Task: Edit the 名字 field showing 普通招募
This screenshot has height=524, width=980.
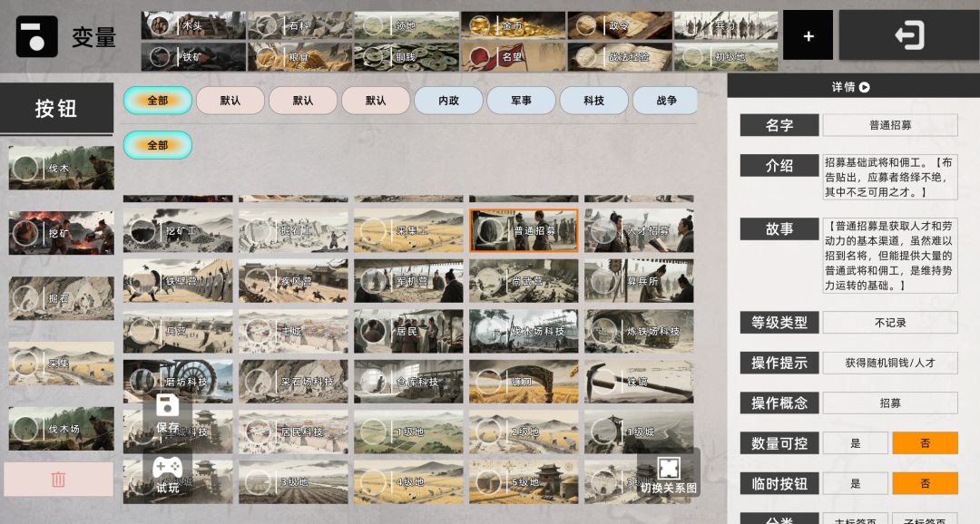Action: pos(890,125)
